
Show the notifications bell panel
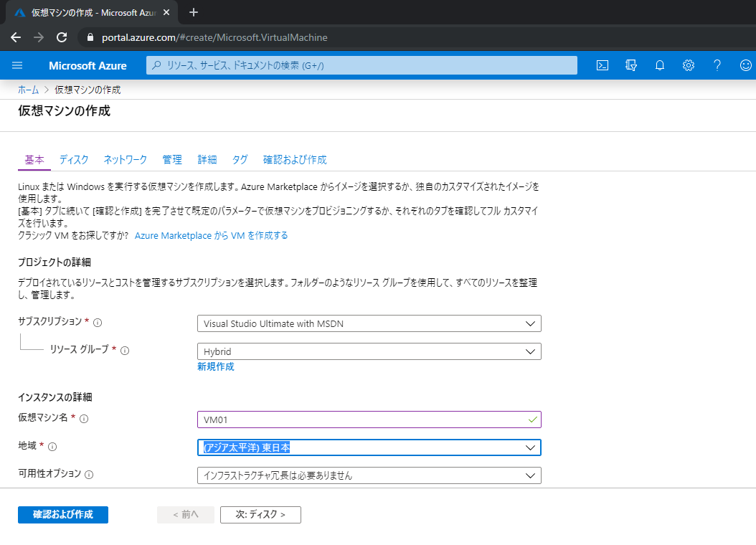pyautogui.click(x=660, y=65)
